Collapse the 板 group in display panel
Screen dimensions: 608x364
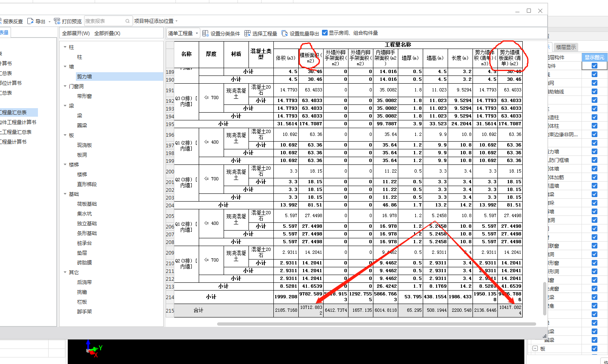pyautogui.click(x=535, y=348)
